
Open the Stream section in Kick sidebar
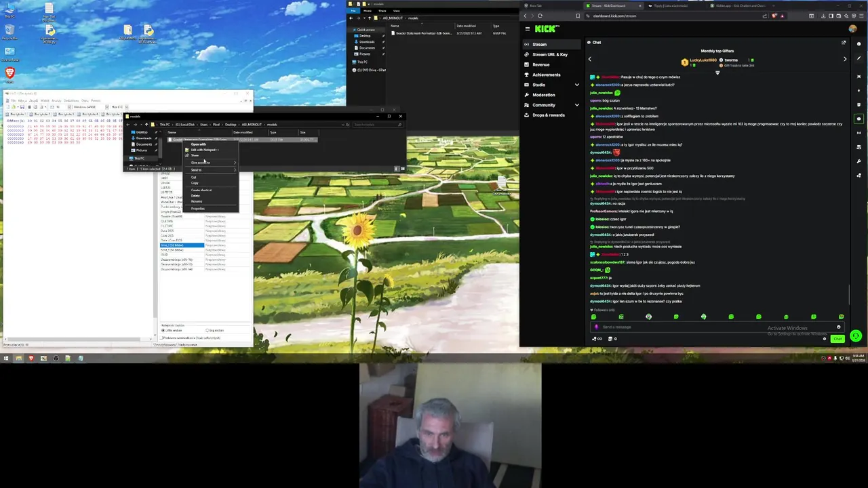coord(551,44)
